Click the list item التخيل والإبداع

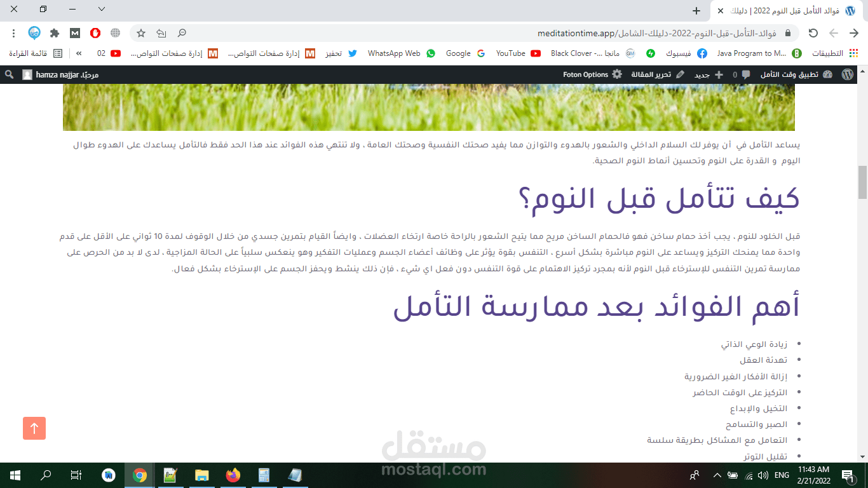759,409
